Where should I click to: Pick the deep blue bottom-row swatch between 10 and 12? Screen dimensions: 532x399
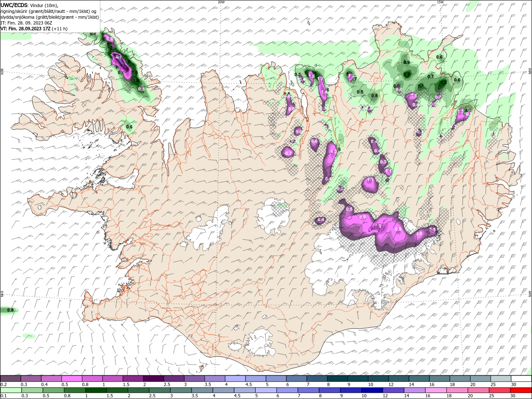click(371, 390)
